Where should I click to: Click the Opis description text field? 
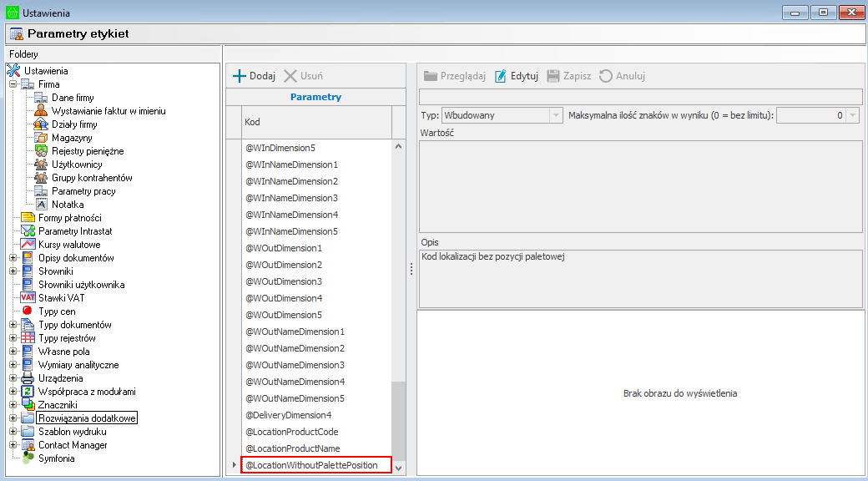tap(639, 279)
